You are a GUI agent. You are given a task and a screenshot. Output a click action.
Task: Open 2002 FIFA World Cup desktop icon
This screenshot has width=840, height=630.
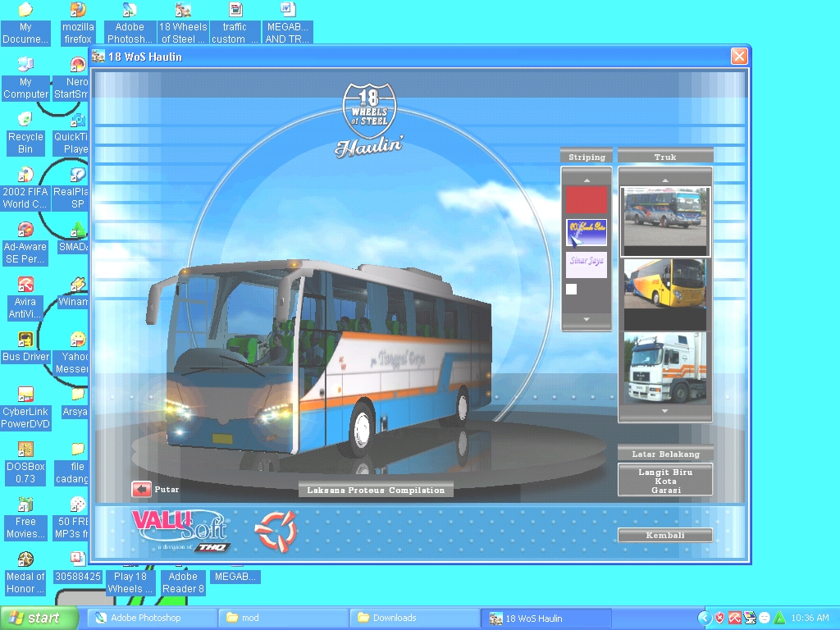(x=25, y=188)
